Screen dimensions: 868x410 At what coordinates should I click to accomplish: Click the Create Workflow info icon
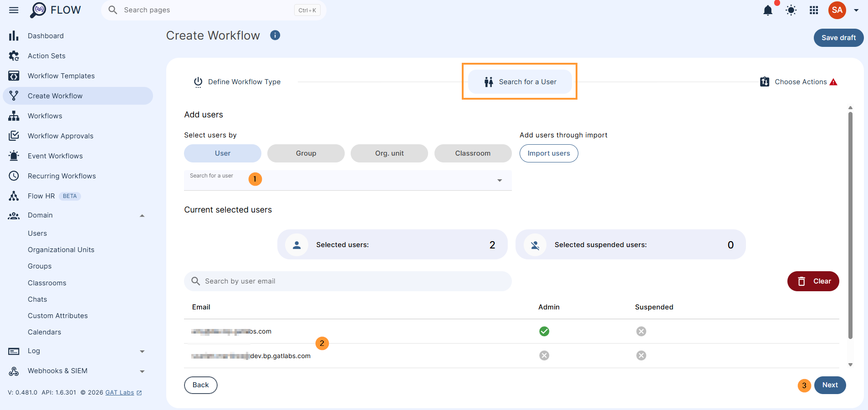click(x=275, y=35)
